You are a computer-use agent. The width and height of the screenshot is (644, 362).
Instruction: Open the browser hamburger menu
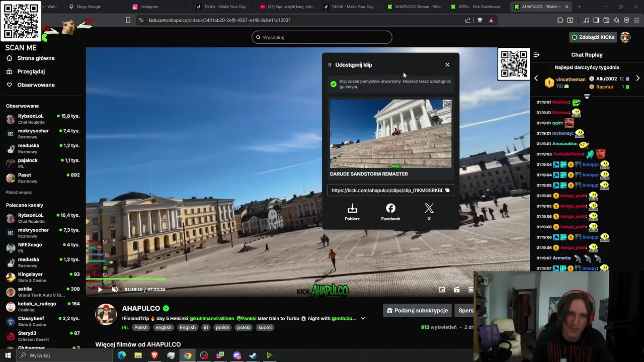coord(637,20)
